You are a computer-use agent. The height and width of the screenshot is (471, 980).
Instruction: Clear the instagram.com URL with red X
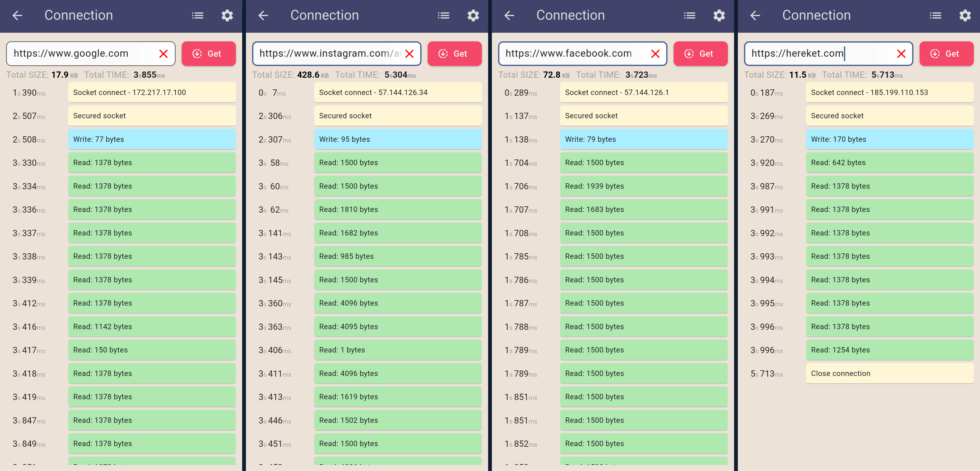point(409,54)
